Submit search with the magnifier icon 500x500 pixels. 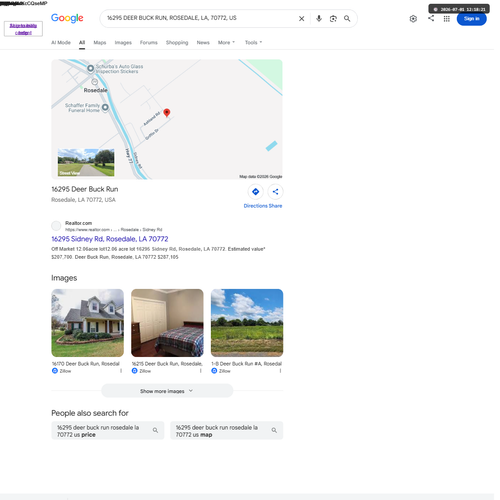347,19
